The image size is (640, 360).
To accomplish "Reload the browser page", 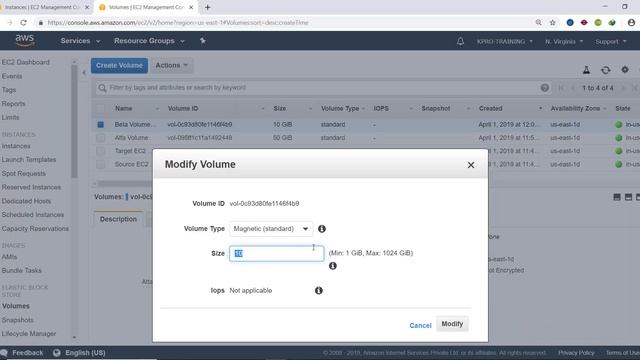I will pyautogui.click(x=24, y=23).
